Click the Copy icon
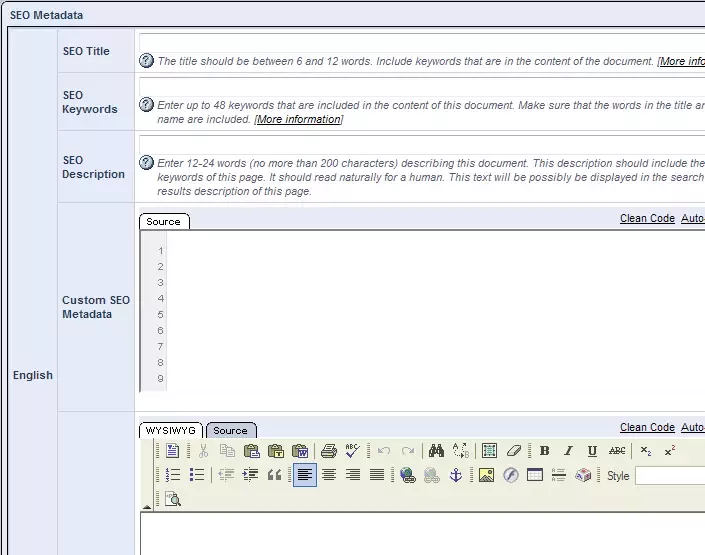 point(228,451)
